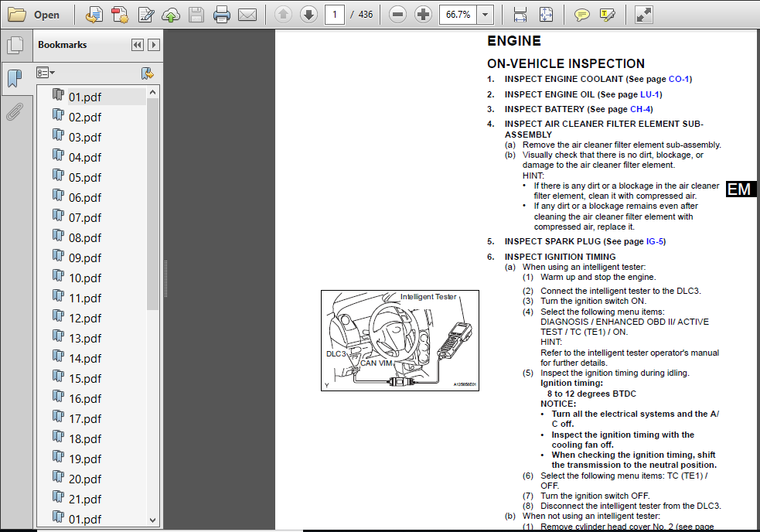Go to the next page using the down arrow
The height and width of the screenshot is (532, 760).
point(308,14)
